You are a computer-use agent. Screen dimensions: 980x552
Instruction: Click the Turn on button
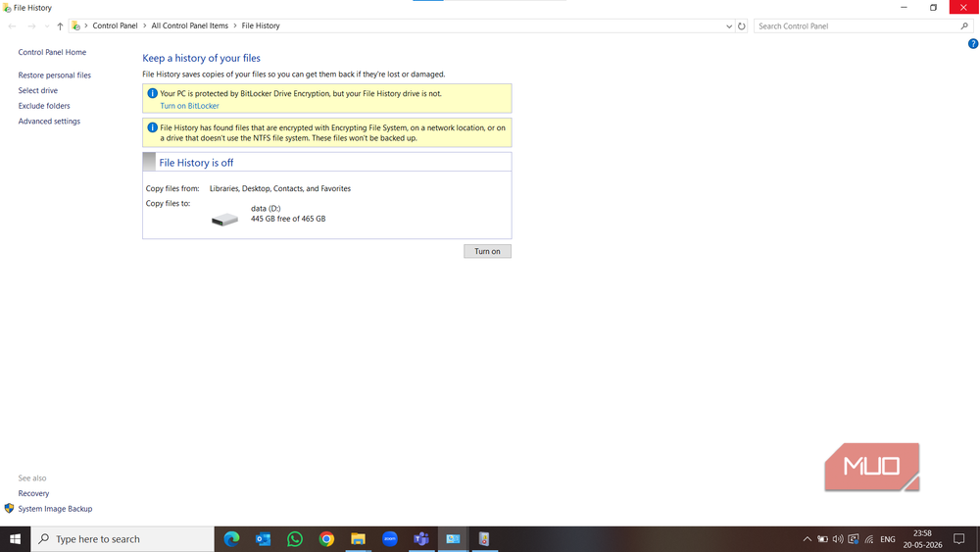[x=487, y=251]
